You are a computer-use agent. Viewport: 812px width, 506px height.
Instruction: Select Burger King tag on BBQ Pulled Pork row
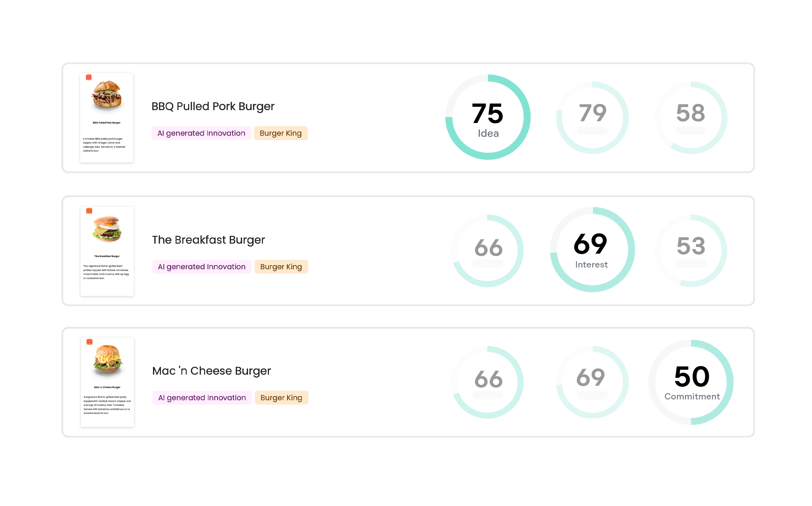[280, 133]
